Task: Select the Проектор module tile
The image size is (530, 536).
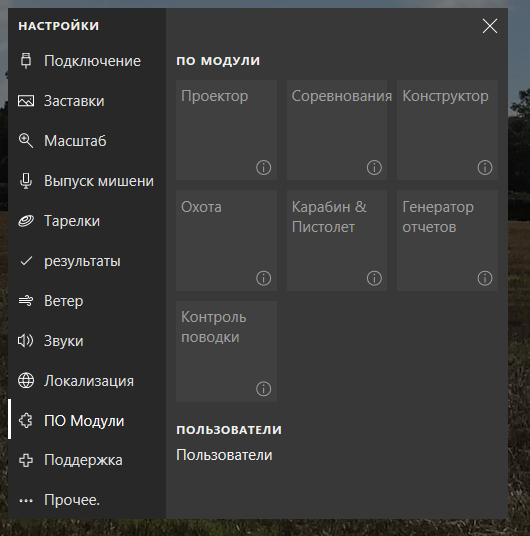Action: [226, 130]
